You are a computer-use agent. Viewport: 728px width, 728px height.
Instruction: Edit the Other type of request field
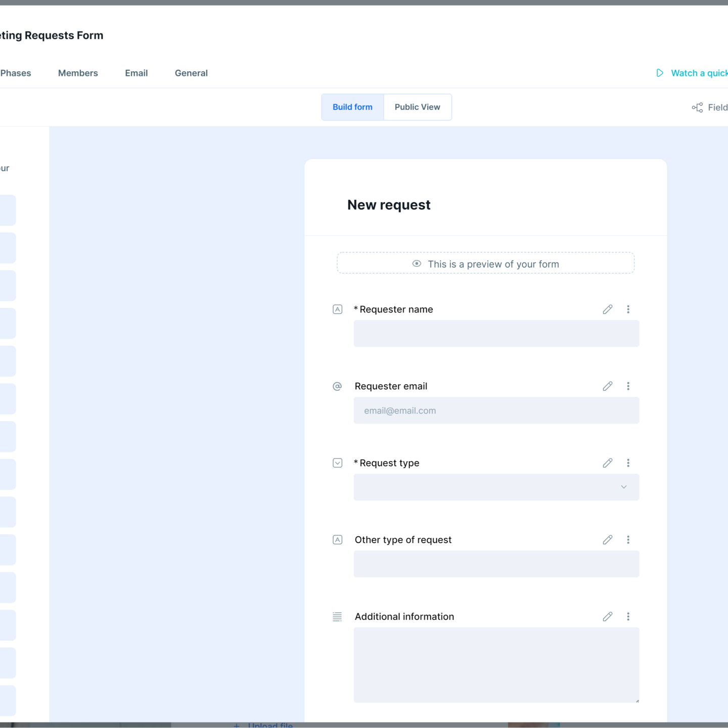tap(608, 540)
